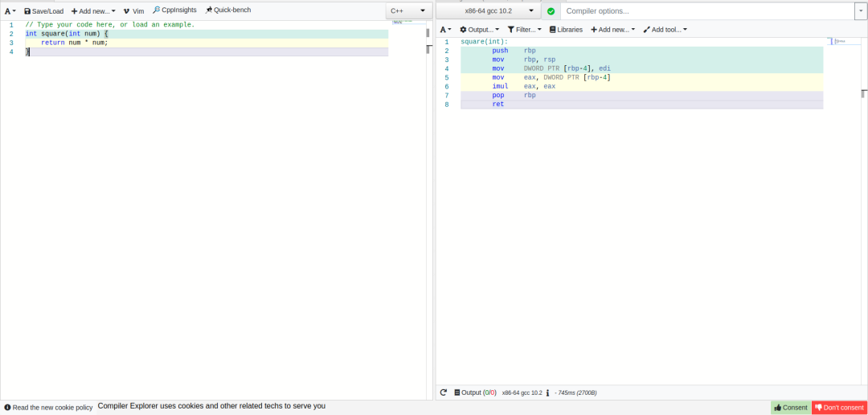Click the Save/Load floppy disk icon

tap(27, 11)
